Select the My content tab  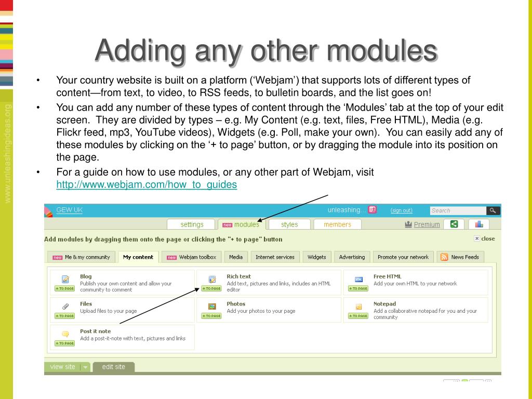[138, 257]
